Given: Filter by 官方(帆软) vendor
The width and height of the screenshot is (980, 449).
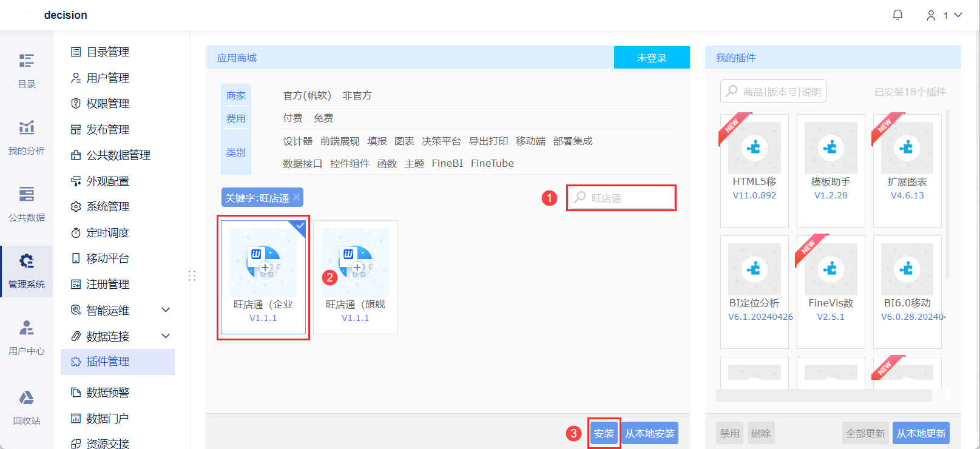Looking at the screenshot, I should 307,95.
